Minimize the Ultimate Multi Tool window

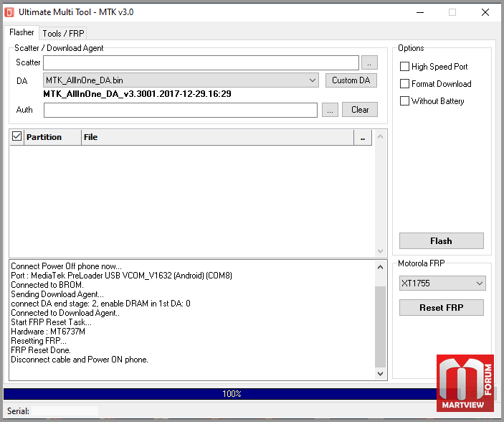tap(420, 12)
